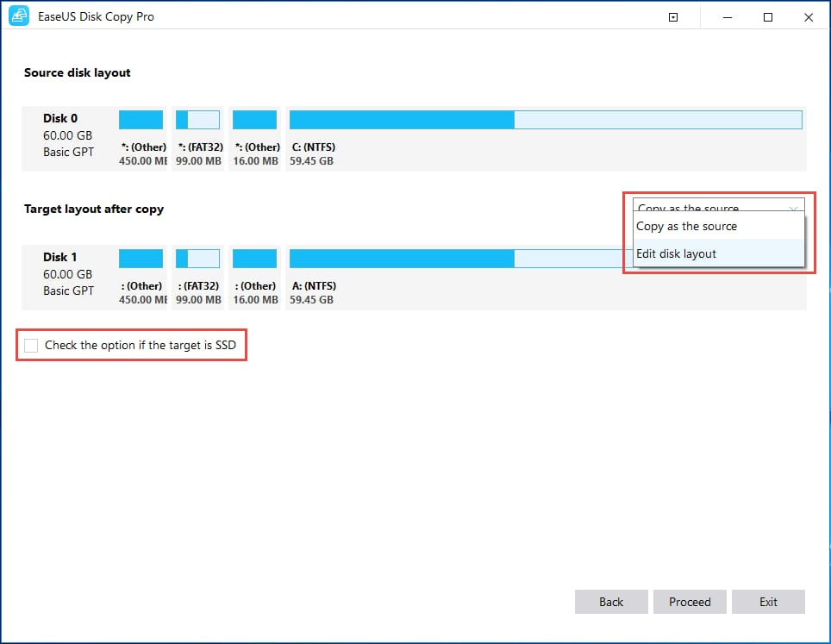Open the title bar menu icon

(x=672, y=16)
